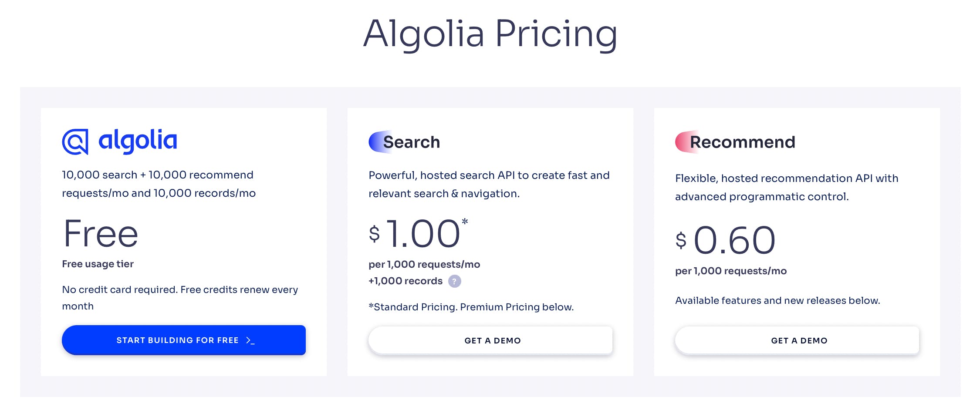Click the asterisk next to the 1.00 price

pos(465,222)
